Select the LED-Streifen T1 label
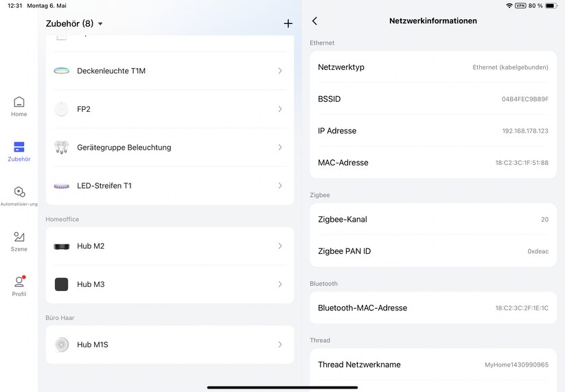The width and height of the screenshot is (565, 392). coord(104,185)
